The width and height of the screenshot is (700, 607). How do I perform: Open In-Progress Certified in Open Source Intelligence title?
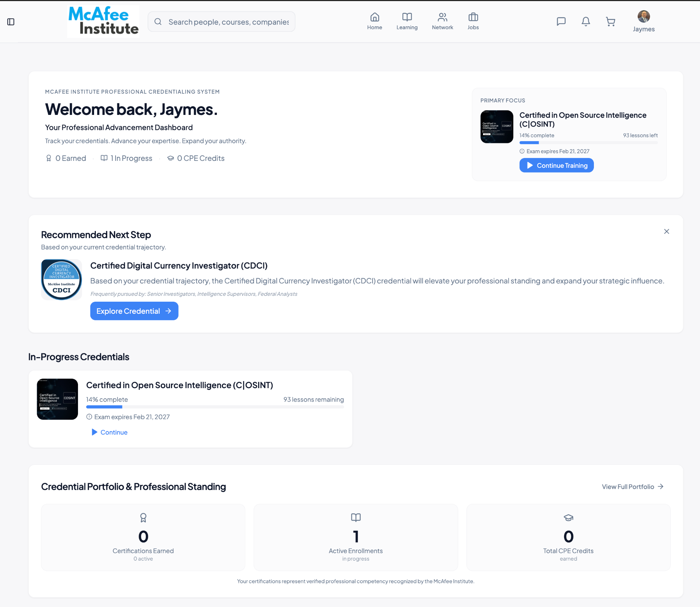coord(179,385)
